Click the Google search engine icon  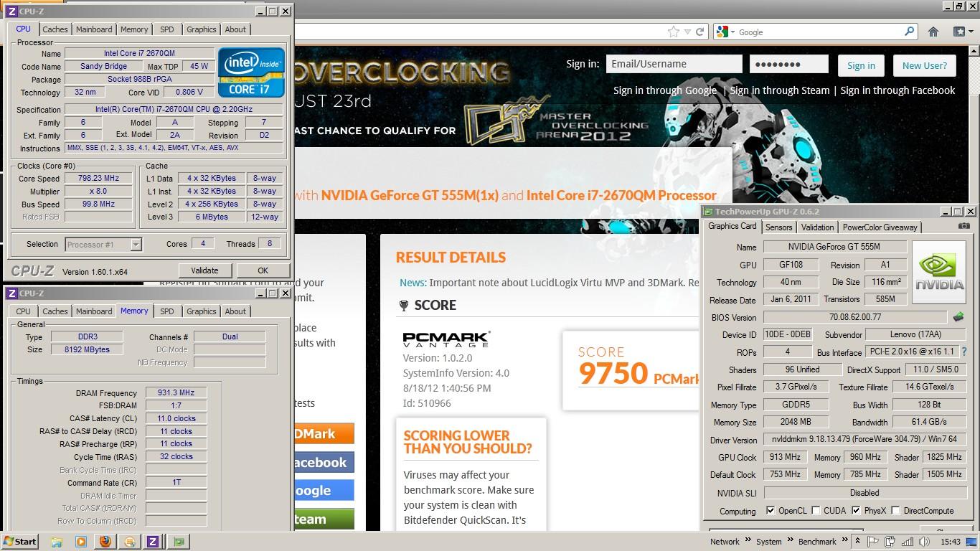click(722, 32)
